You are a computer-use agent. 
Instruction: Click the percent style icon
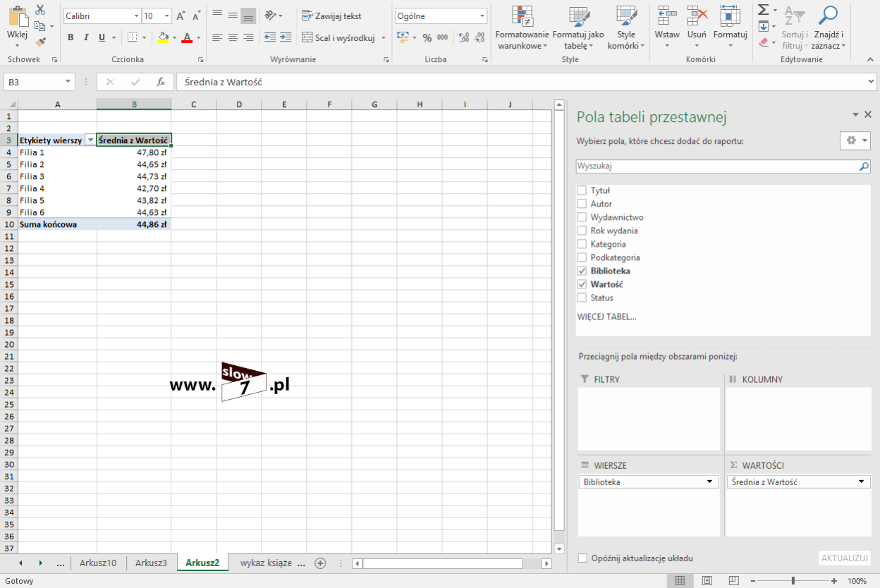(x=427, y=37)
